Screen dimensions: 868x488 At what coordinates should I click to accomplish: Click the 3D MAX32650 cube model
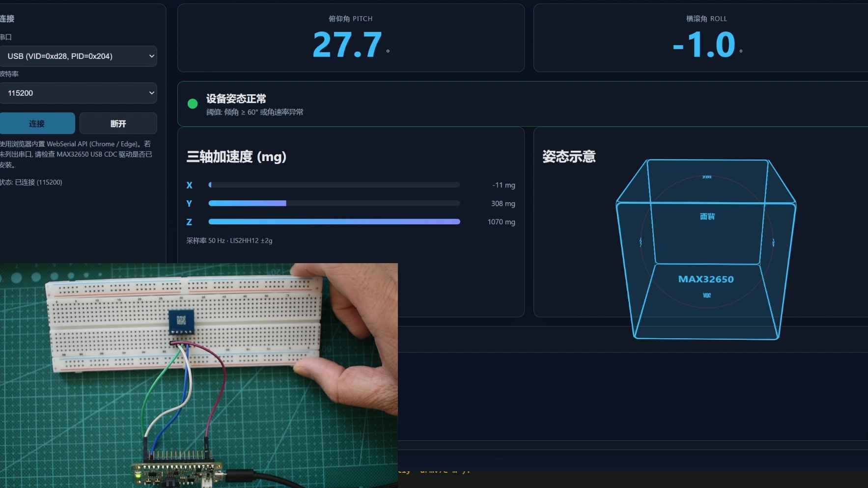coord(706,249)
